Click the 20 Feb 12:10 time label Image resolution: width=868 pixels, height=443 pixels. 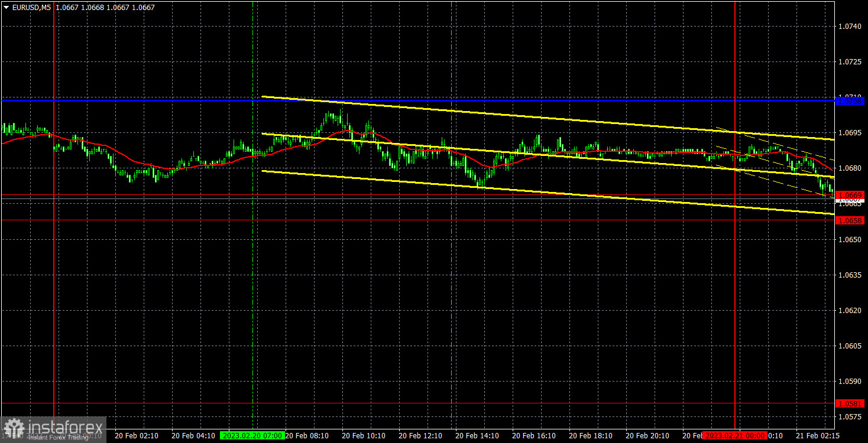tap(420, 435)
